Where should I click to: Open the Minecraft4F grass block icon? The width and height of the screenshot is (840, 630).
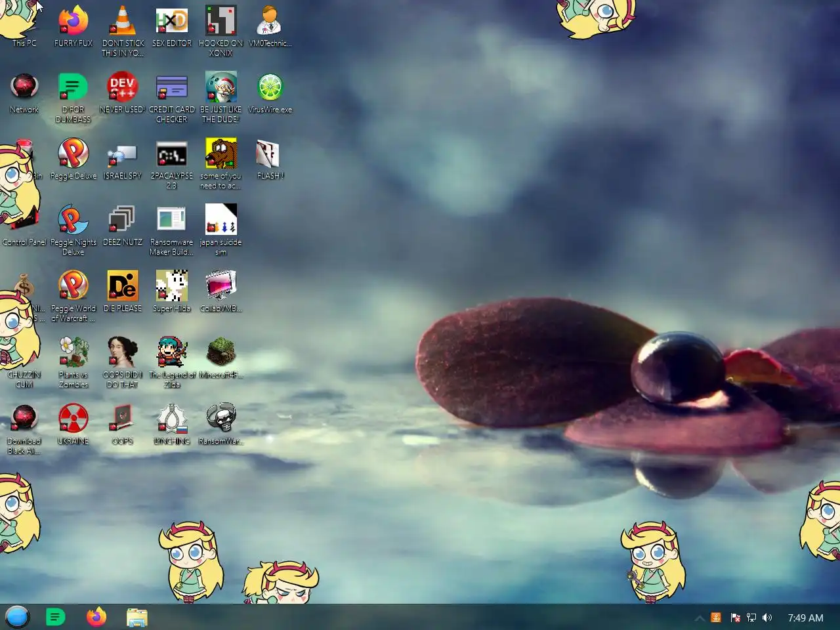pyautogui.click(x=221, y=352)
